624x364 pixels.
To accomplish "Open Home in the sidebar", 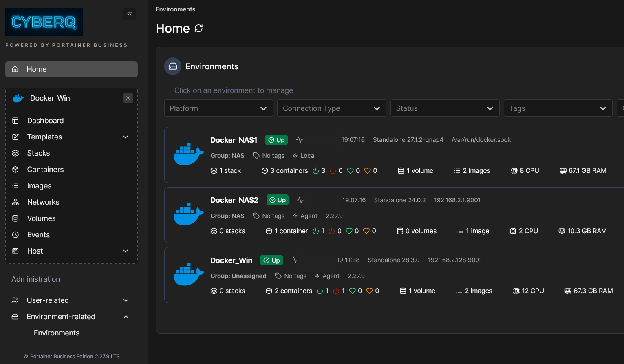I will [x=71, y=69].
